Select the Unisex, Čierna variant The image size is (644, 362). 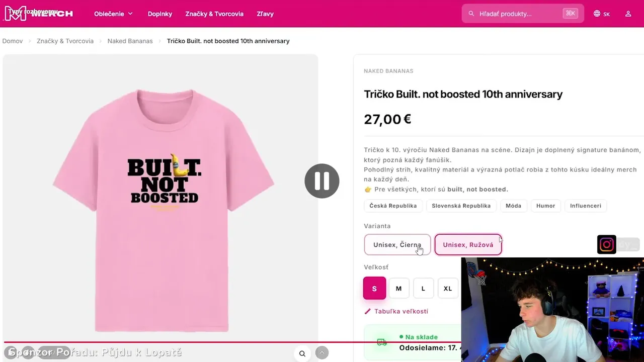tap(397, 245)
